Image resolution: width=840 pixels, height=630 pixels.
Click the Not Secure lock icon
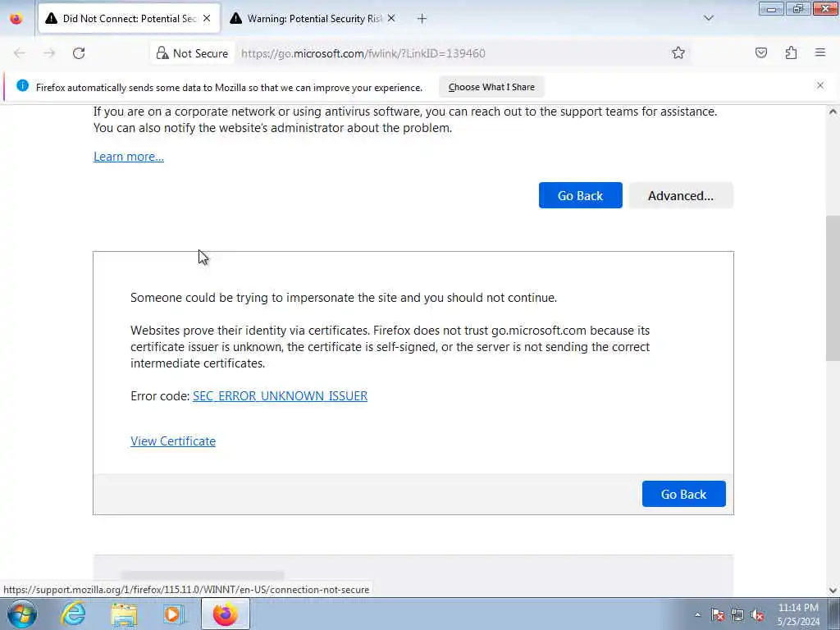pos(162,53)
